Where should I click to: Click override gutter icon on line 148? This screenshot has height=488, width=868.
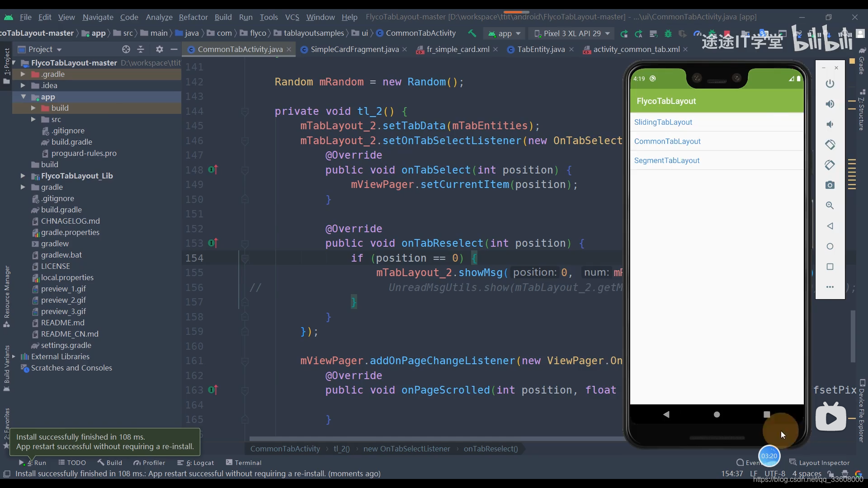pyautogui.click(x=213, y=170)
